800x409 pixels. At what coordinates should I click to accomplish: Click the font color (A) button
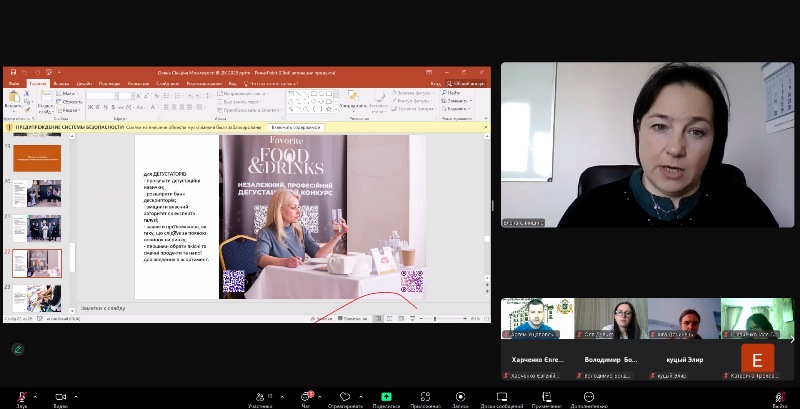pos(153,107)
